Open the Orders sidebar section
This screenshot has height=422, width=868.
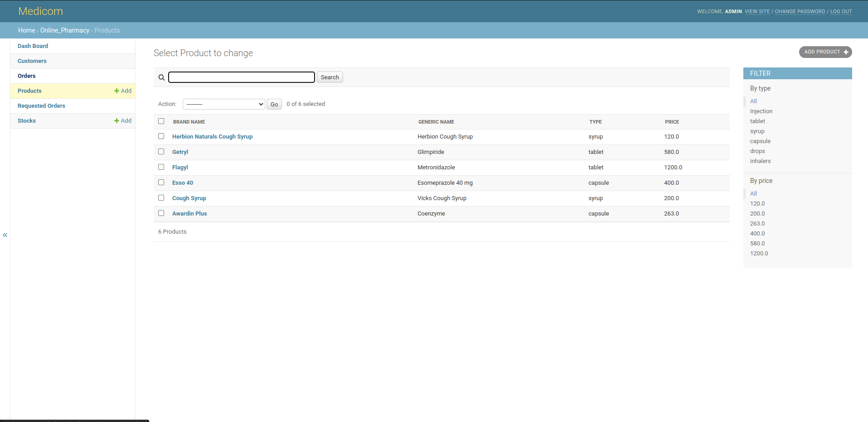[26, 76]
